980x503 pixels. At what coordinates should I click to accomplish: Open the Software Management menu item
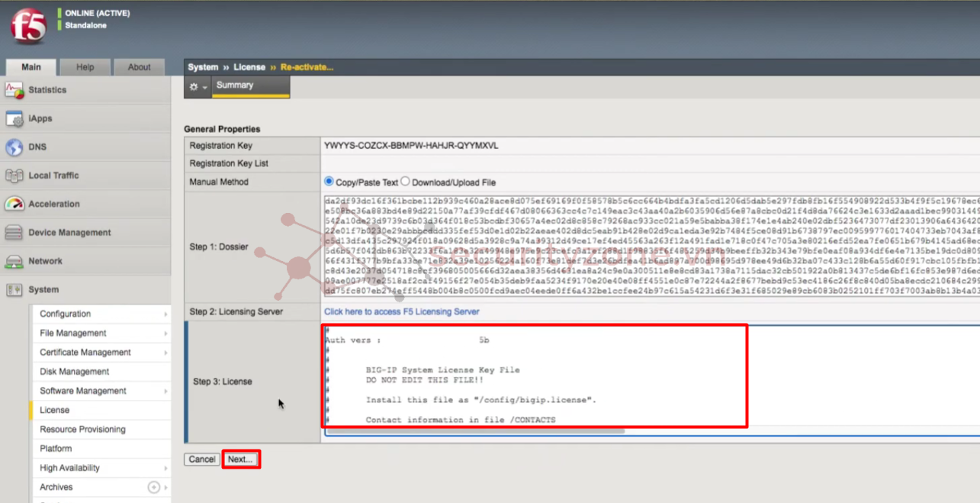click(x=101, y=391)
